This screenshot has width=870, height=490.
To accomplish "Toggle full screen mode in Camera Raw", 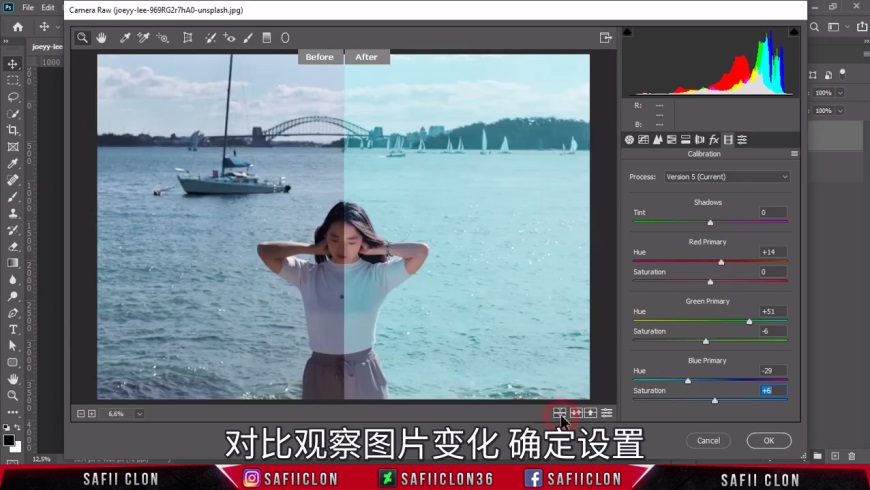I will coord(605,38).
